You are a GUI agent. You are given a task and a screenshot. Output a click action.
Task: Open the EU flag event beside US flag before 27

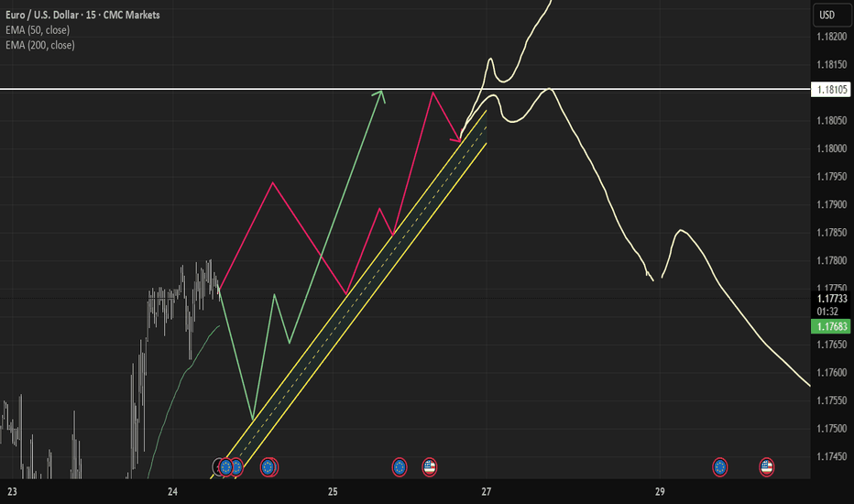pos(400,467)
